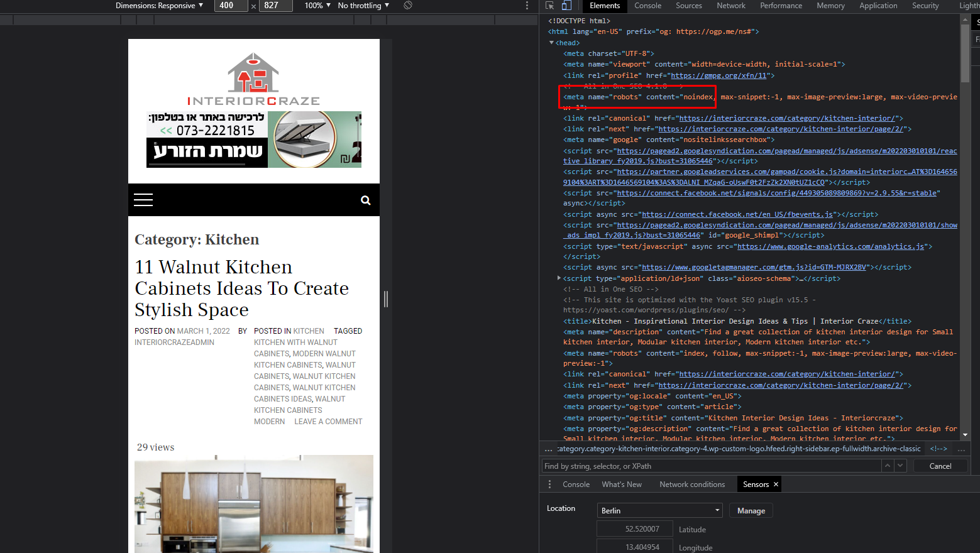Viewport: 980px width, 553px height.
Task: Collapse the head element node
Action: 551,43
